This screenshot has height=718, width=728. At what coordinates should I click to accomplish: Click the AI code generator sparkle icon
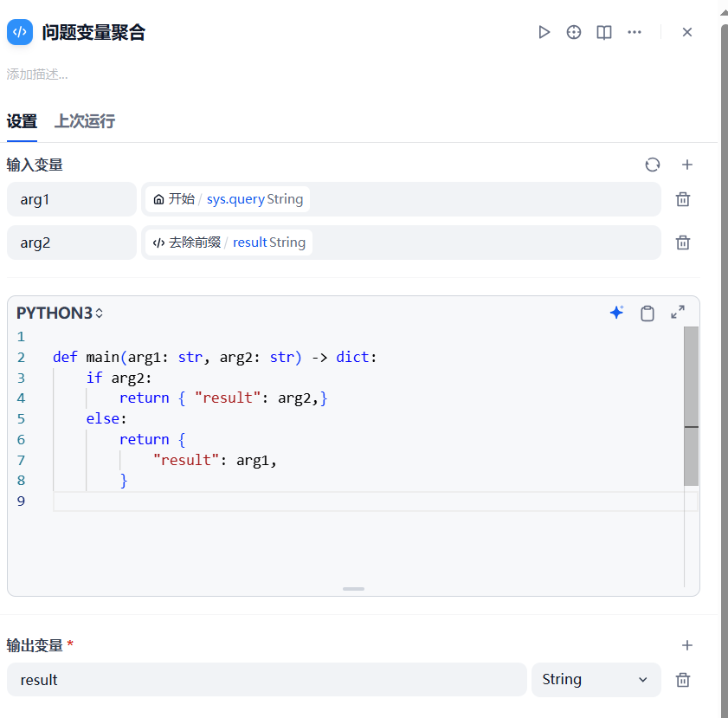(616, 313)
